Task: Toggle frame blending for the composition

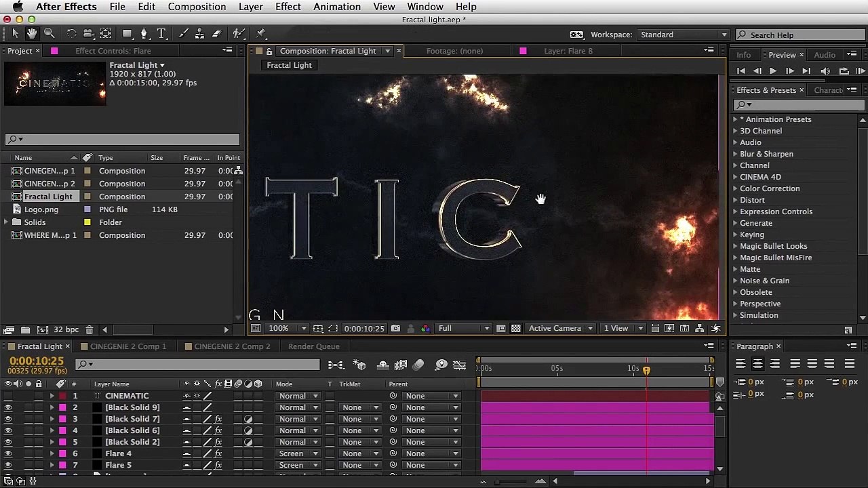Action: (x=401, y=365)
